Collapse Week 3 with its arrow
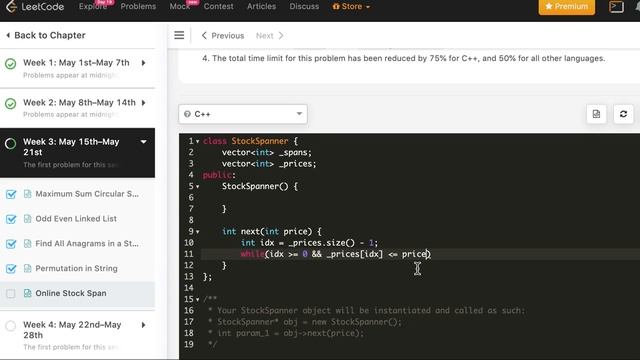This screenshot has width=640, height=360. pyautogui.click(x=144, y=142)
